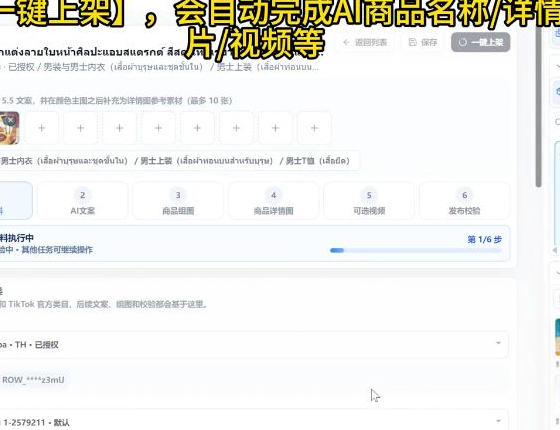Screen dimensions: 560x430
Task: Add image in last empty plus slot
Action: click(314, 128)
